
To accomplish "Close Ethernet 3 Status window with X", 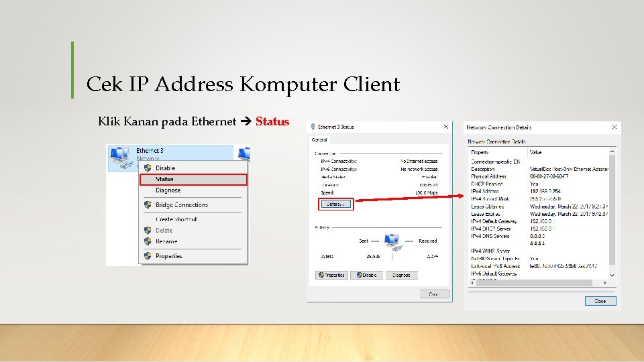I will (x=446, y=127).
